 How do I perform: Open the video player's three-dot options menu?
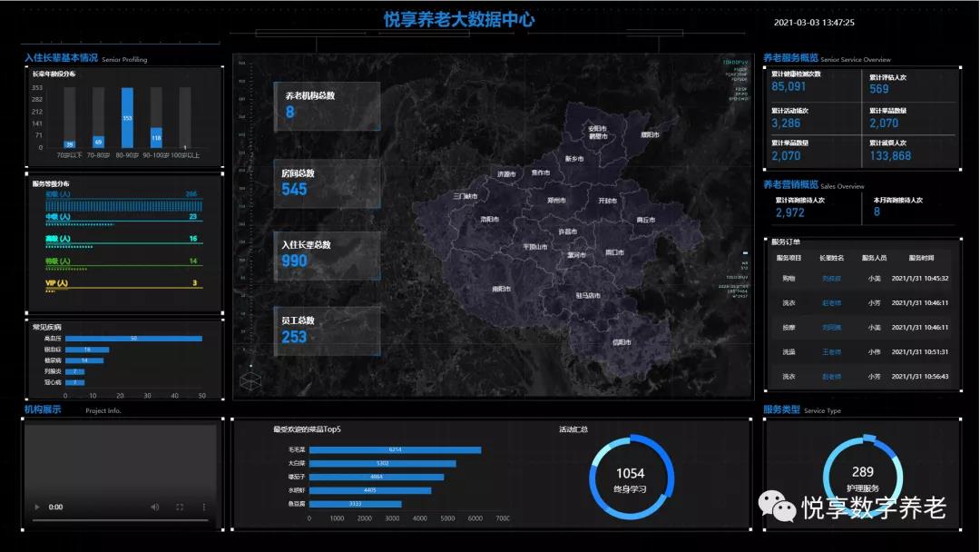click(x=204, y=507)
